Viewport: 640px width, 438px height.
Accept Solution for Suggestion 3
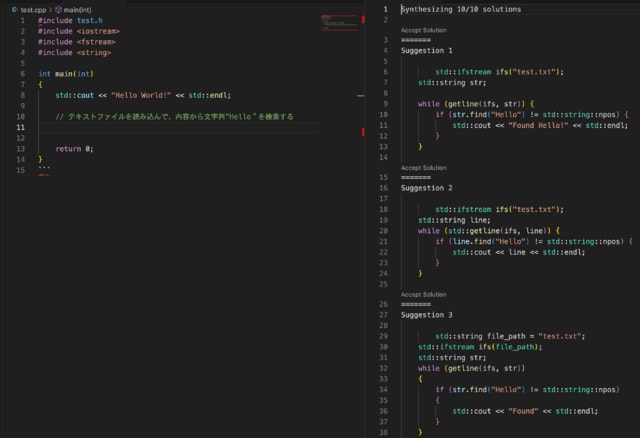click(x=423, y=294)
